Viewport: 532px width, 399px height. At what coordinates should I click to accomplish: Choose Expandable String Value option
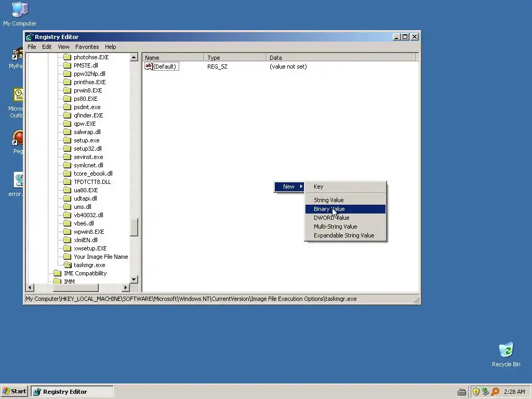click(x=345, y=235)
